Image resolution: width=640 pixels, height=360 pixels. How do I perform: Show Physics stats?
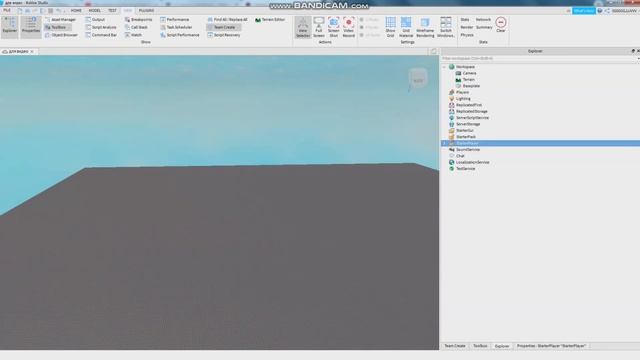coord(467,35)
